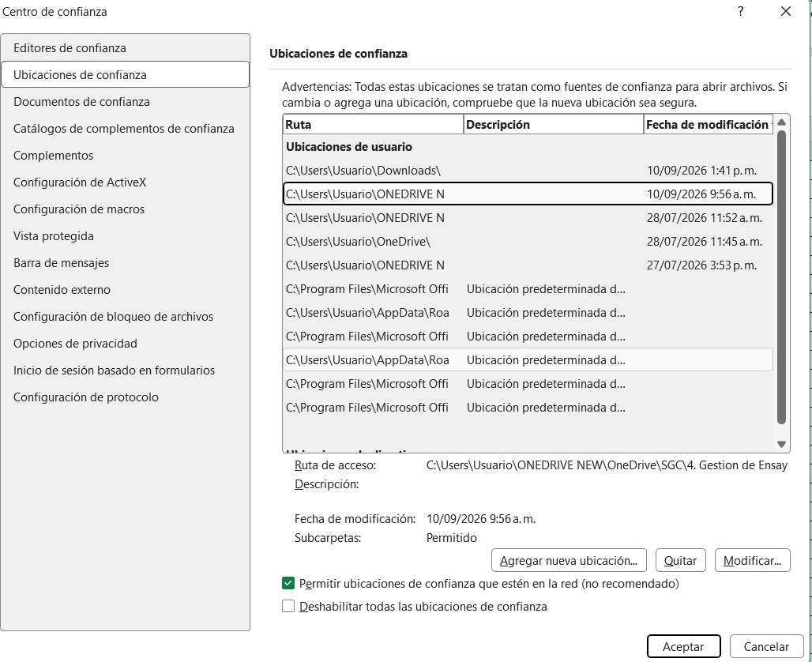Screen dimensions: 812x662
Task: Click Agregar nueva ubicación button
Action: click(569, 560)
